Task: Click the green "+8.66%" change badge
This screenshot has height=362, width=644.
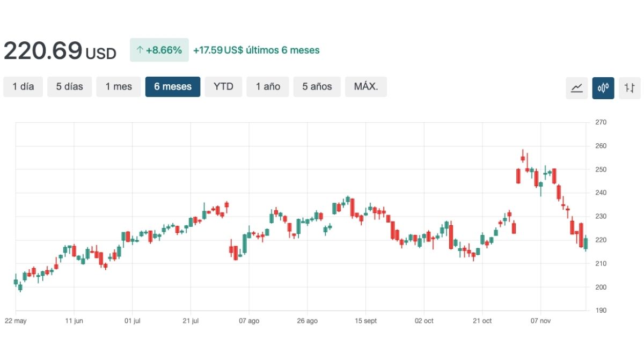Action: click(159, 50)
